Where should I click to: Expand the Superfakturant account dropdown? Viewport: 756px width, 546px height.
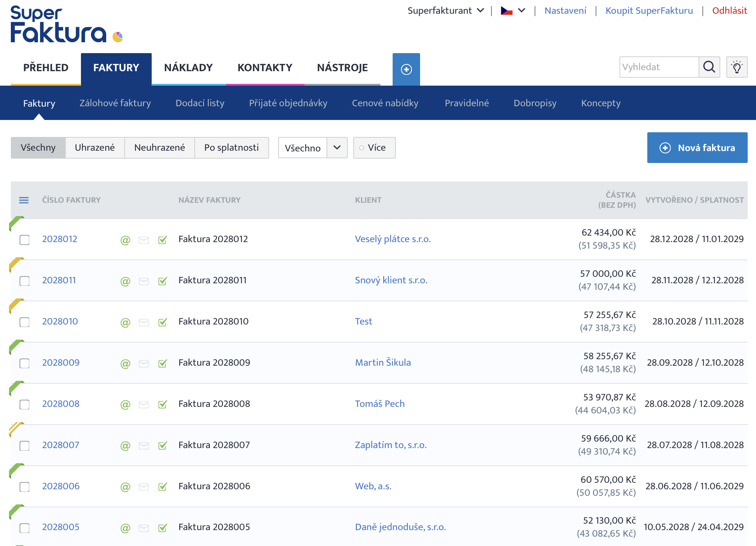[446, 10]
